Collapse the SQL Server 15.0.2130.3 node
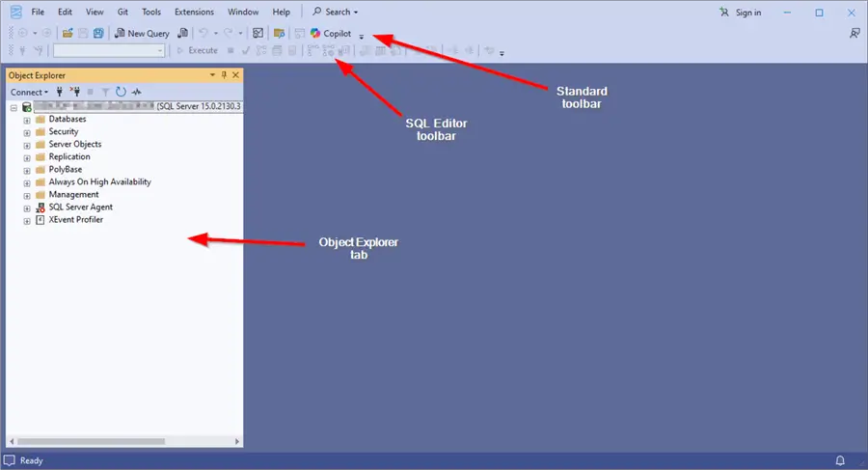Image resolution: width=868 pixels, height=470 pixels. [14, 108]
